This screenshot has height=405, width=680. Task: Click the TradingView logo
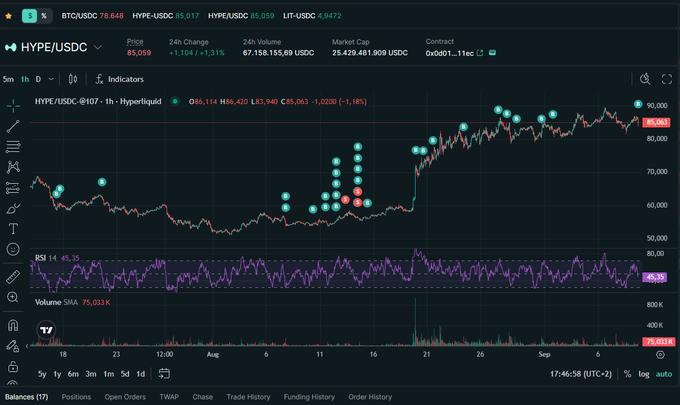coord(46,330)
